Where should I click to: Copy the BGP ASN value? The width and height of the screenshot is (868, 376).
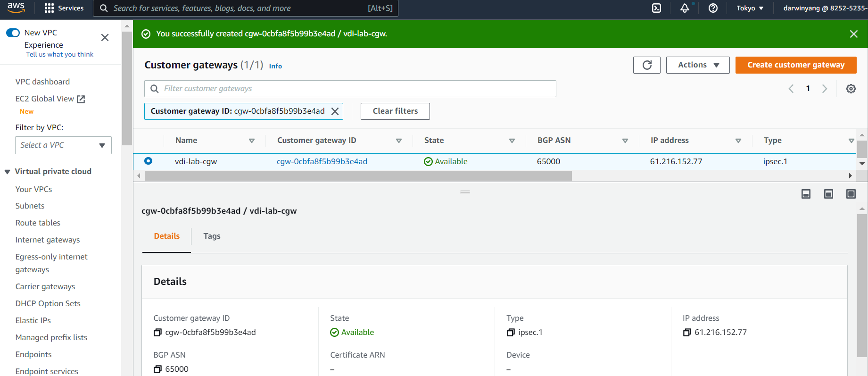tap(157, 369)
